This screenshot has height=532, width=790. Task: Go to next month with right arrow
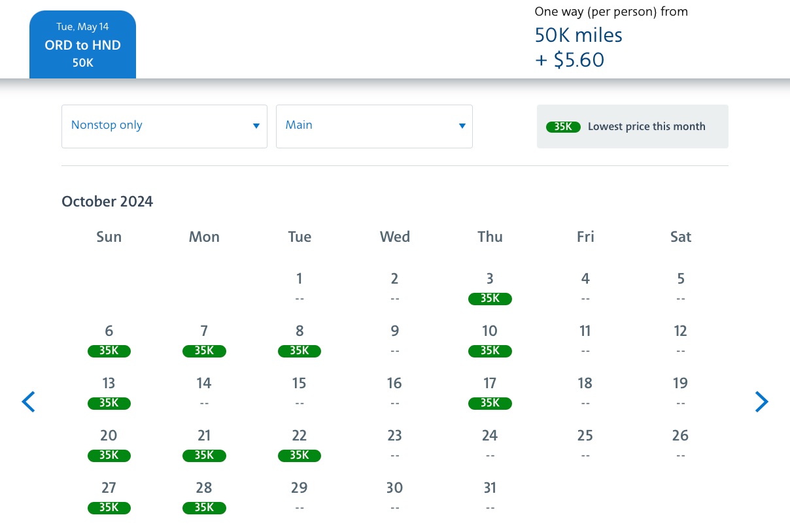pos(761,401)
